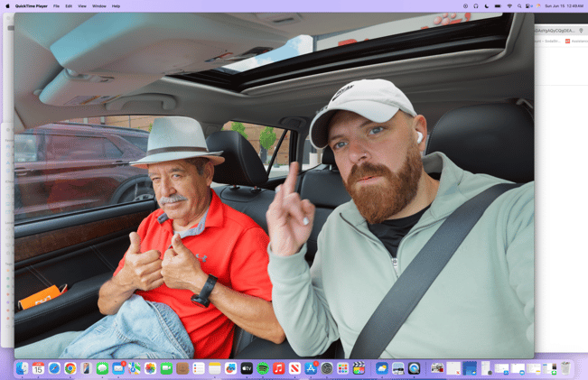Open Spotify from the Dock
The image size is (588, 380).
click(x=263, y=368)
